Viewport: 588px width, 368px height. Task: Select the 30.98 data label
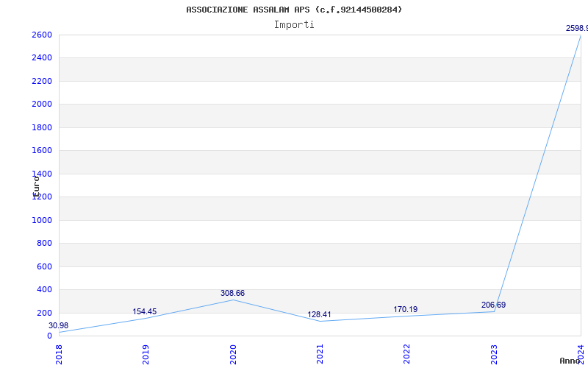59,325
